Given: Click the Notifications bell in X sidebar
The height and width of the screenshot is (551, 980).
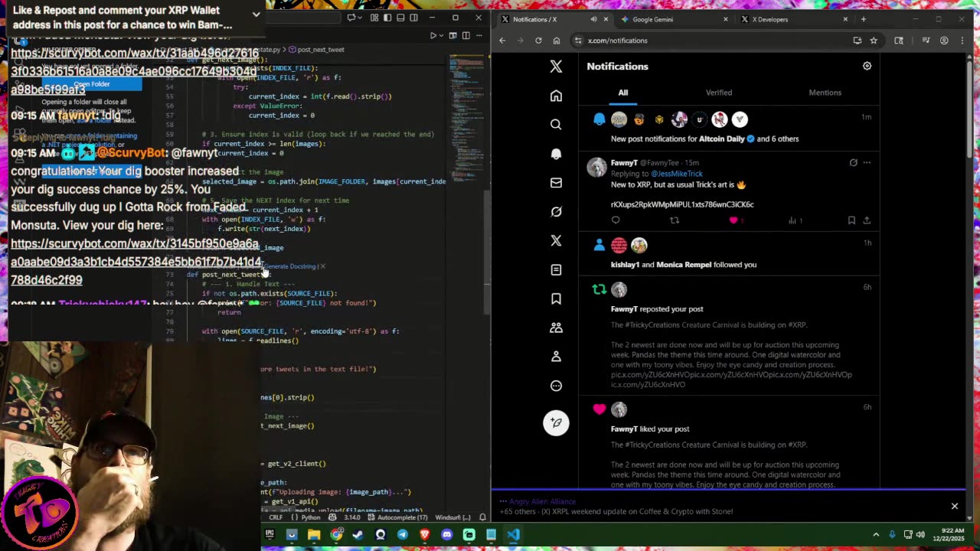Looking at the screenshot, I should pos(556,154).
